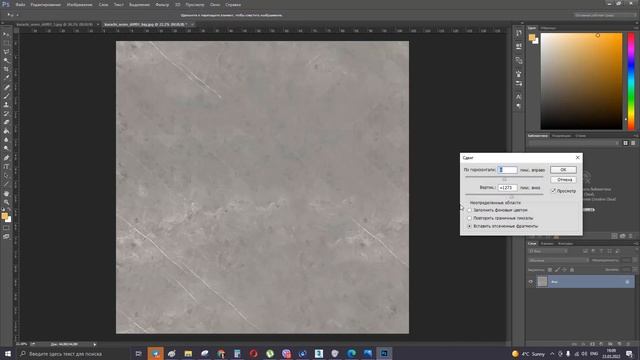Image resolution: width=640 pixels, height=360 pixels.
Task: Select the Brush tool
Action: tap(6, 96)
